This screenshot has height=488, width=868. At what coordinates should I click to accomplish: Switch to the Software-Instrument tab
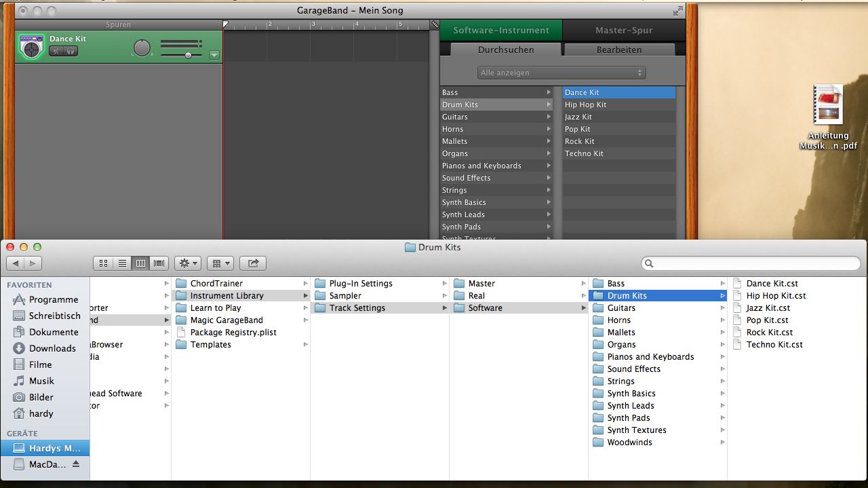point(501,30)
